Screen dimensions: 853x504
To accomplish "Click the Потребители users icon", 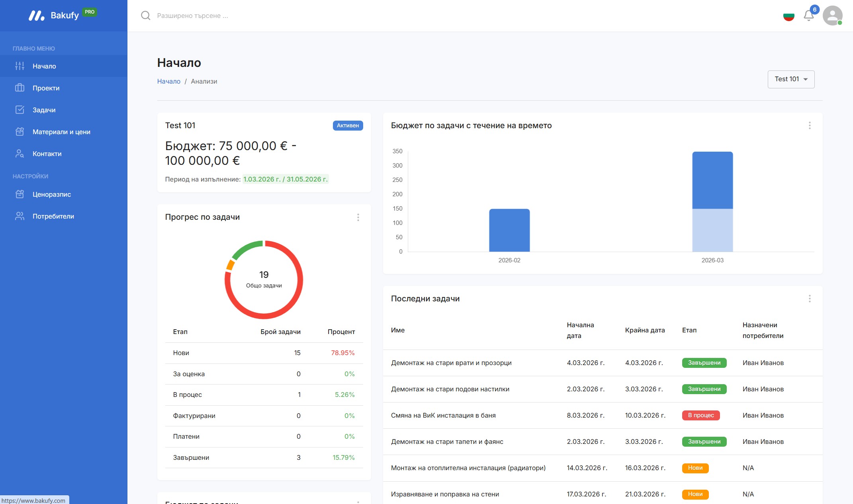I will pyautogui.click(x=20, y=216).
